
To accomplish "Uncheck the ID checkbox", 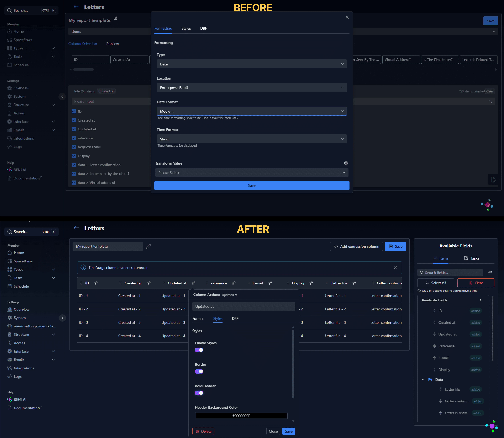I will tap(74, 111).
